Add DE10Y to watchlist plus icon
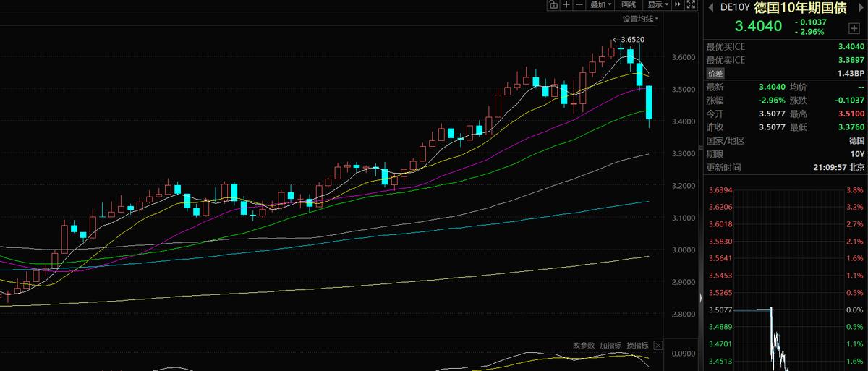Image resolution: width=868 pixels, height=371 pixels. click(x=854, y=27)
